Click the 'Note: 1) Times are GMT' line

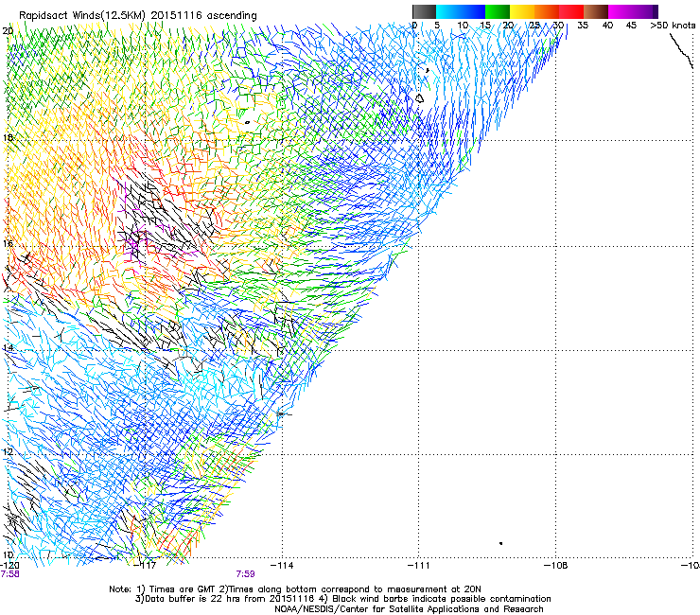click(x=294, y=589)
